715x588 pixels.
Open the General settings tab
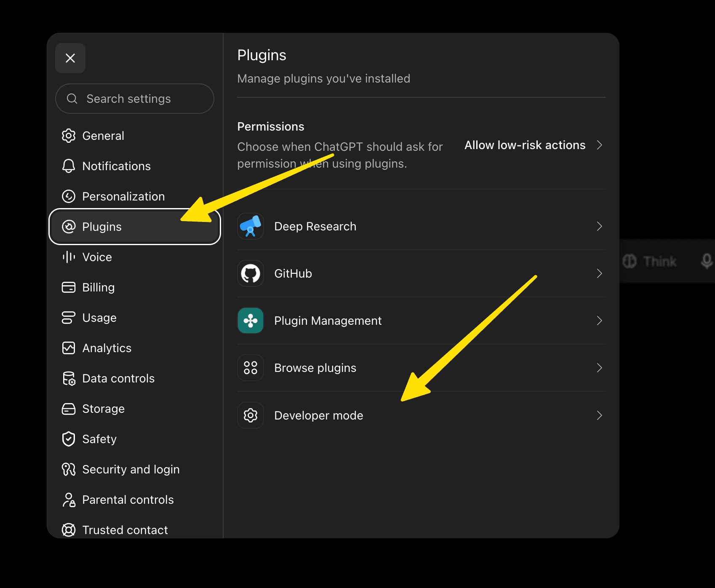coord(103,136)
